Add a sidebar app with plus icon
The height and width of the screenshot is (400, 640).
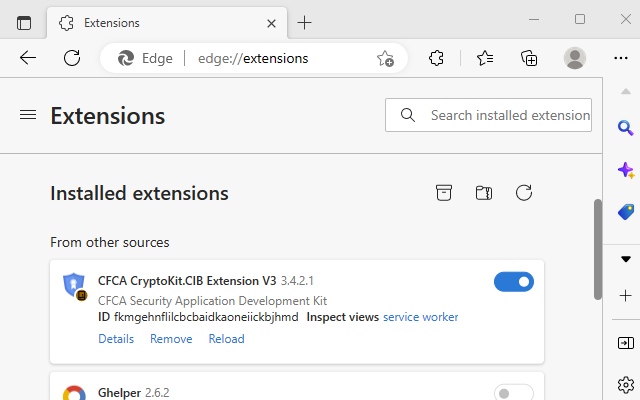[625, 295]
